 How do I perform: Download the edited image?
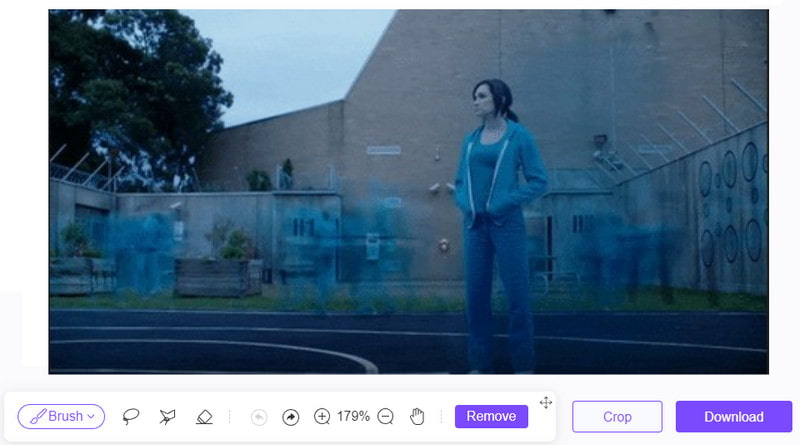[x=734, y=416]
